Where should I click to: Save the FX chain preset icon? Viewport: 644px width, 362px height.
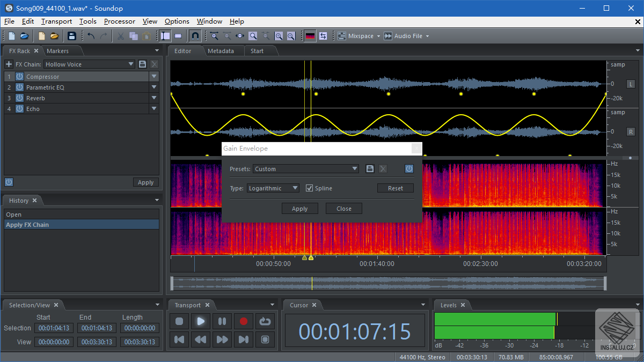click(142, 64)
